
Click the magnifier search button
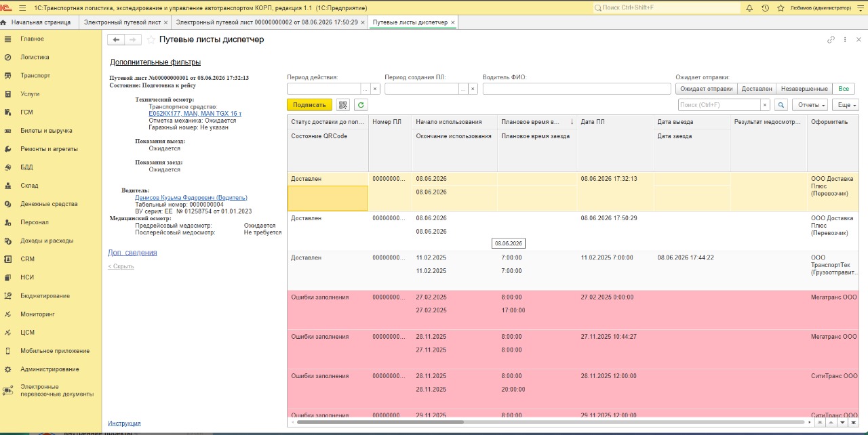[x=781, y=105]
